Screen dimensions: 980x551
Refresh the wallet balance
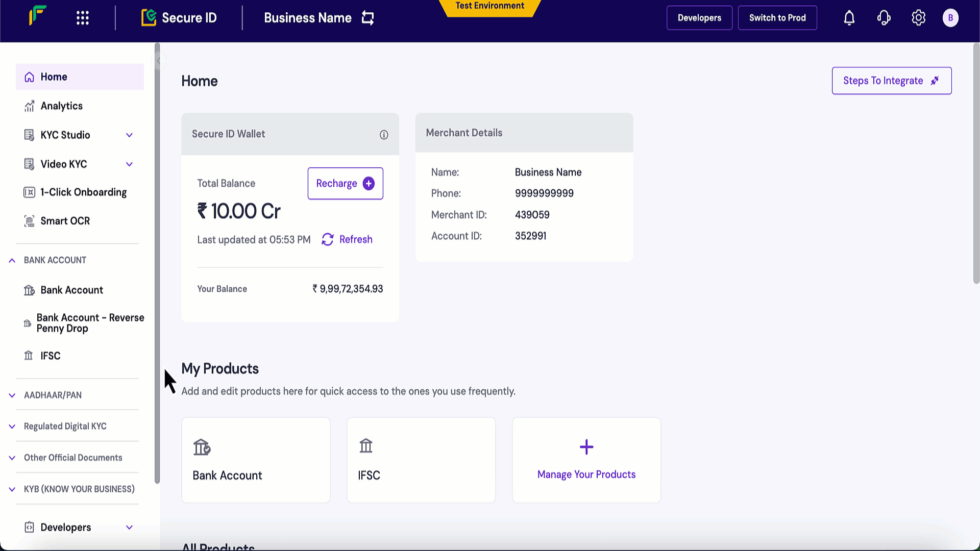[x=347, y=239]
